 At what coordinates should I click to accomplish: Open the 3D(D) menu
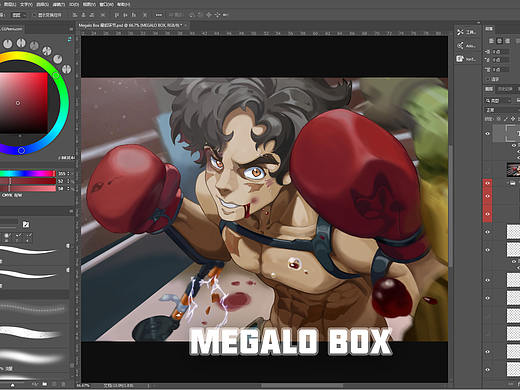(74, 4)
